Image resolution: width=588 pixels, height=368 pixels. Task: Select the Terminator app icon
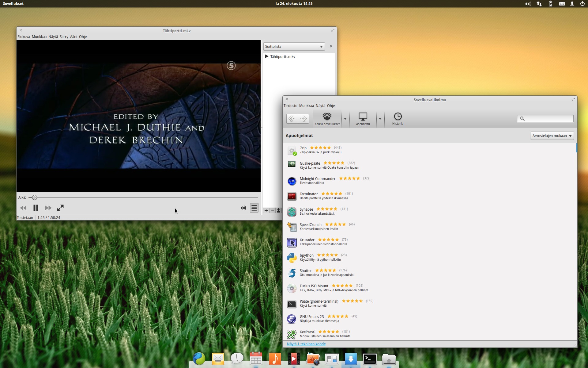coord(292,196)
